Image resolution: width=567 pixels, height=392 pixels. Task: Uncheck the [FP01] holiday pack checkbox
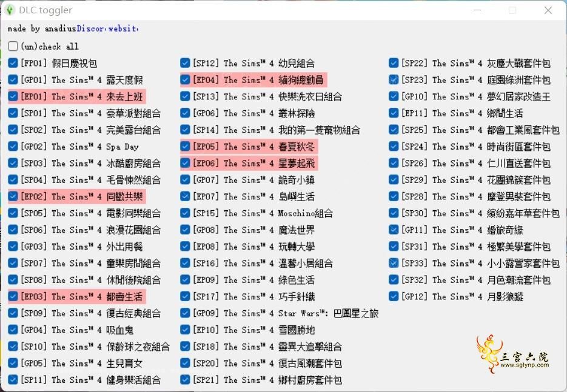point(13,63)
